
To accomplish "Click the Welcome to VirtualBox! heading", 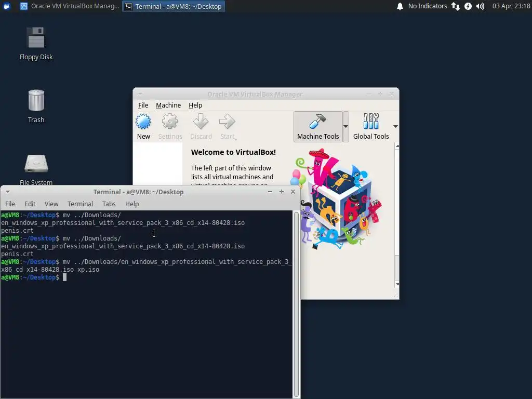I will click(x=233, y=152).
